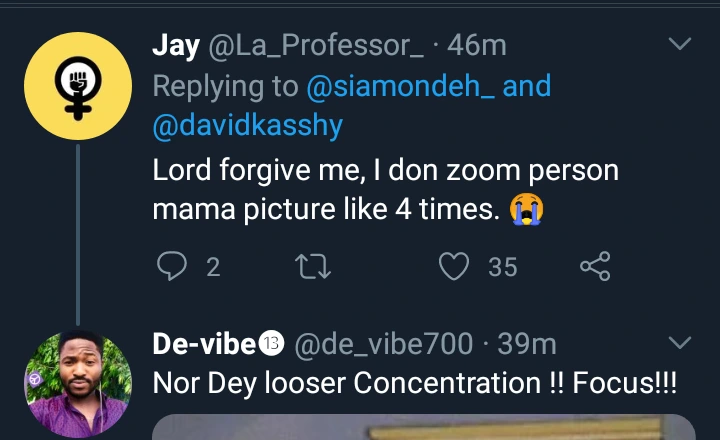Expand options chevron on Jay's tweet
Image resolution: width=720 pixels, height=440 pixels.
[679, 44]
